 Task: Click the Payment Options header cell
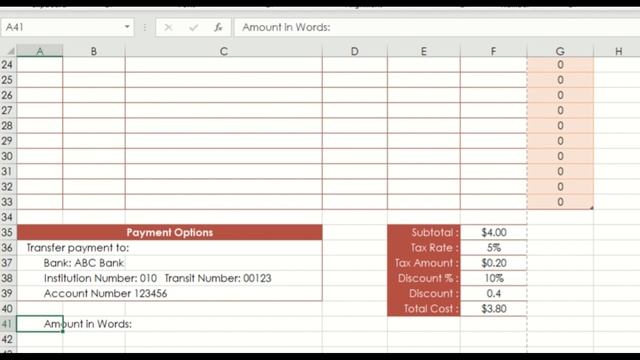[x=169, y=232]
